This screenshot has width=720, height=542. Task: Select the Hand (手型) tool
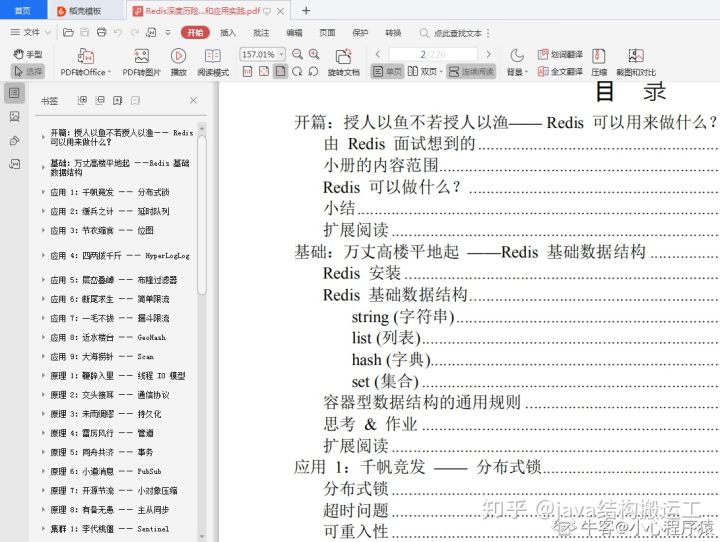(x=28, y=54)
